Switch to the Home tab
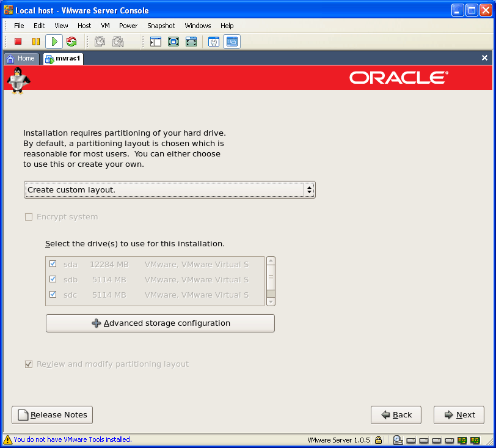This screenshot has width=496, height=448. coord(21,59)
